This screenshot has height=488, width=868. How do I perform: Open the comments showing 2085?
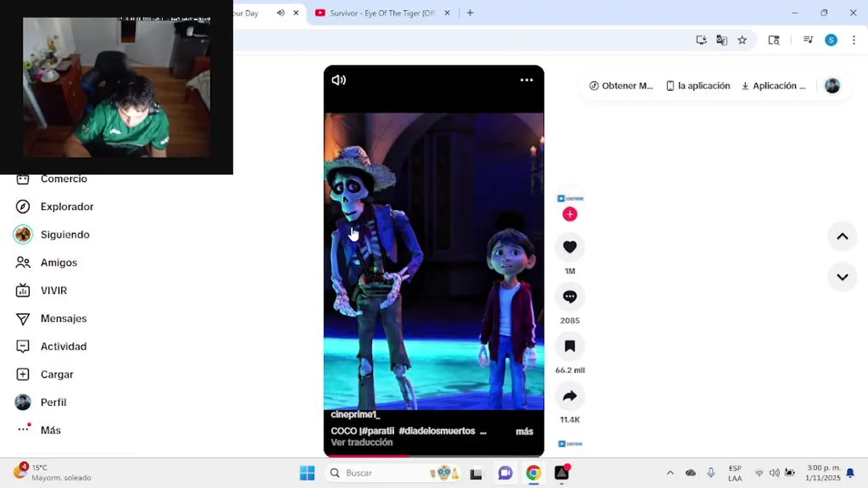tap(570, 297)
